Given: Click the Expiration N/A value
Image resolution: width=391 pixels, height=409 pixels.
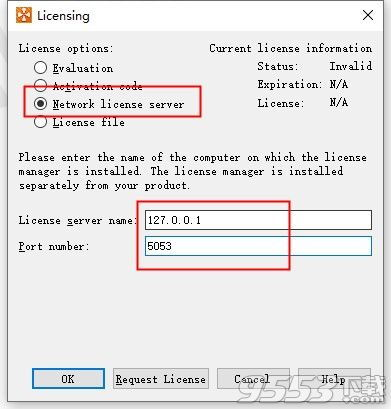Looking at the screenshot, I should point(339,84).
